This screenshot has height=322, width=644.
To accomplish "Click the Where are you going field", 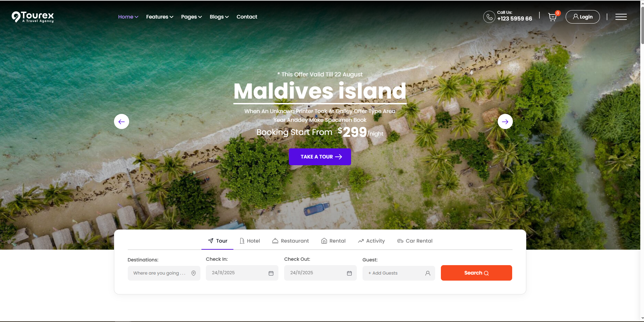I will tap(164, 273).
